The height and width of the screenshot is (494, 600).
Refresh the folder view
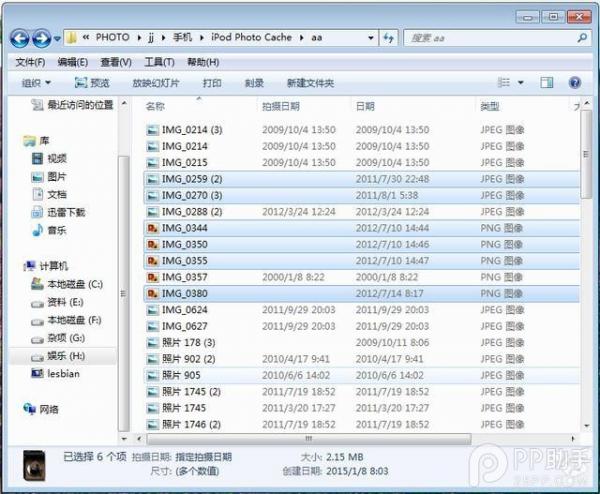[x=388, y=38]
